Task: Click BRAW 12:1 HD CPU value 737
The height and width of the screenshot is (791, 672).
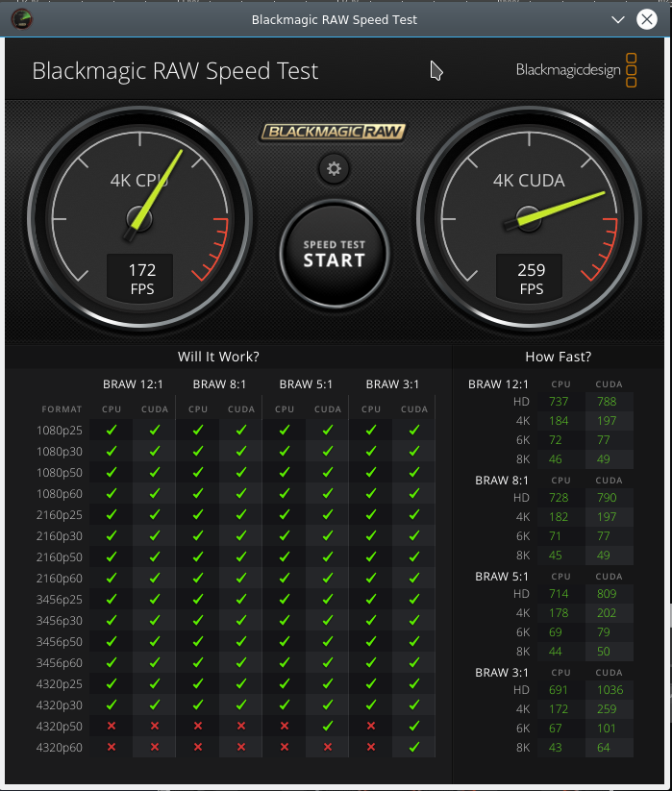Action: click(559, 402)
